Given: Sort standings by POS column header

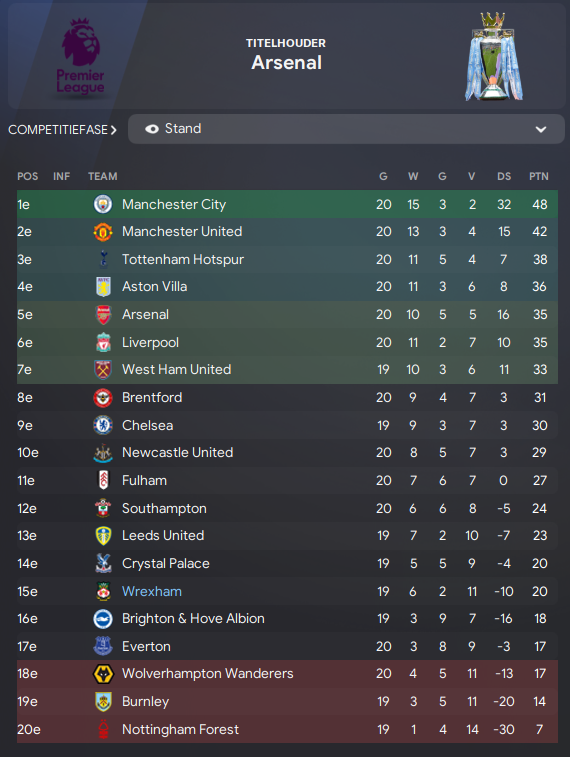Looking at the screenshot, I should tap(28, 176).
